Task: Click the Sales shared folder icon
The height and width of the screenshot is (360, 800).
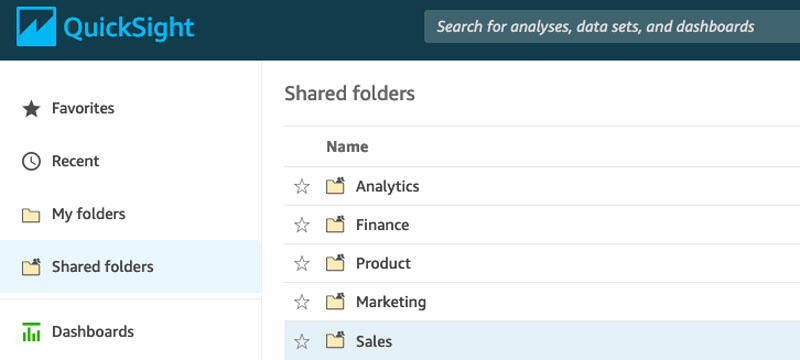Action: click(x=335, y=341)
